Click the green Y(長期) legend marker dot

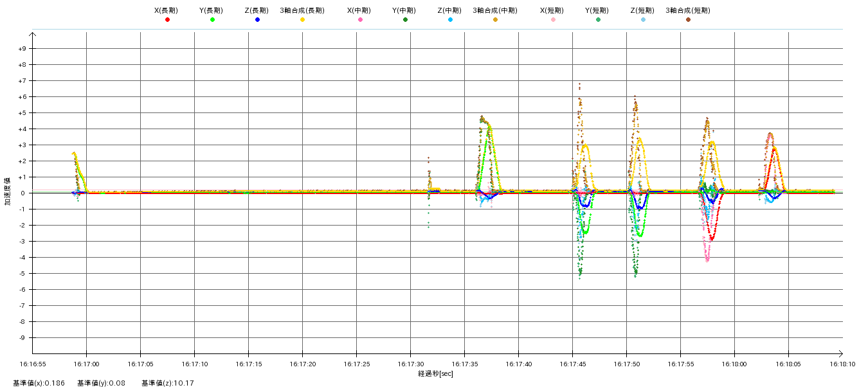[x=212, y=20]
